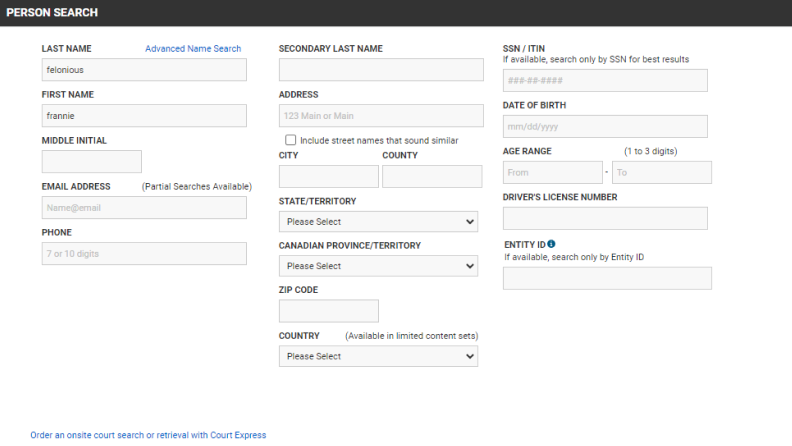The height and width of the screenshot is (446, 792).
Task: Open the Advanced Name Search link
Action: [x=193, y=48]
